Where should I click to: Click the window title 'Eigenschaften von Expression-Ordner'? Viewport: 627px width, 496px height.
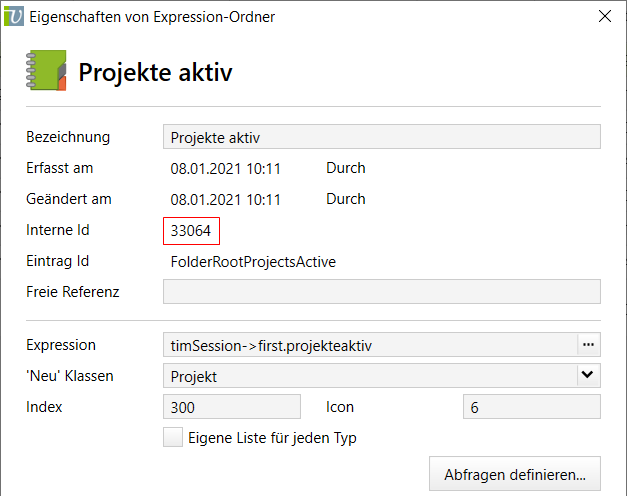[153, 17]
